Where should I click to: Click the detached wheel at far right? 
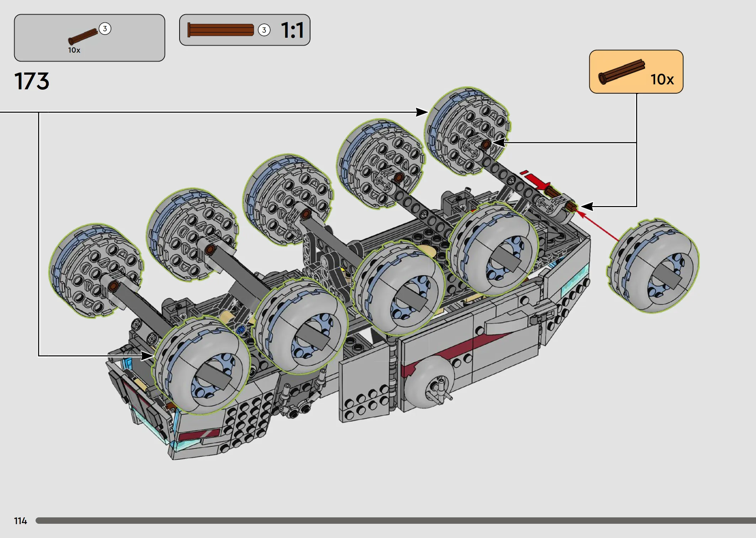[653, 266]
